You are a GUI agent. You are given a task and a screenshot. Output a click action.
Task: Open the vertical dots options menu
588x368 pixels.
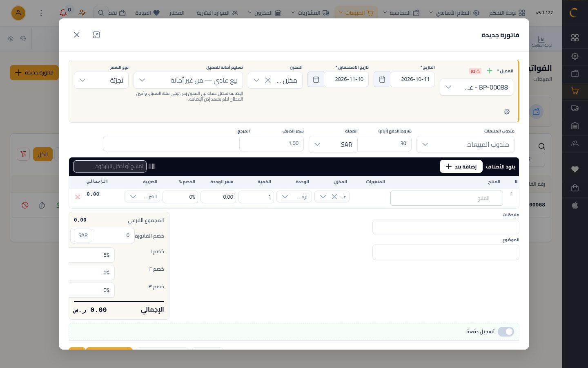[41, 13]
